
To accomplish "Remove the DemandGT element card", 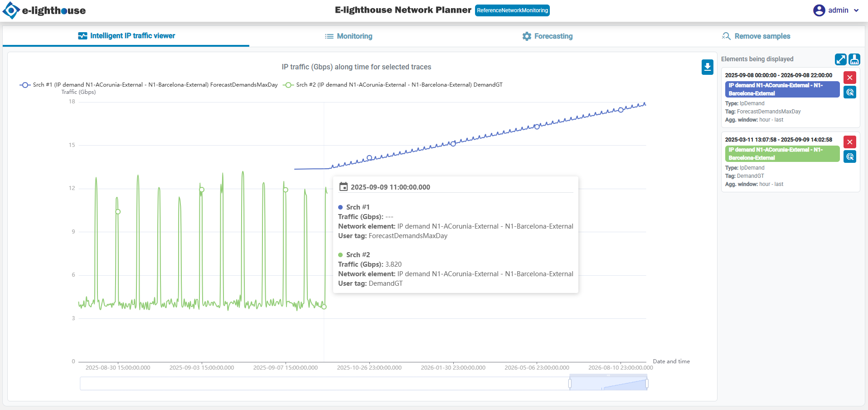I will coord(850,142).
